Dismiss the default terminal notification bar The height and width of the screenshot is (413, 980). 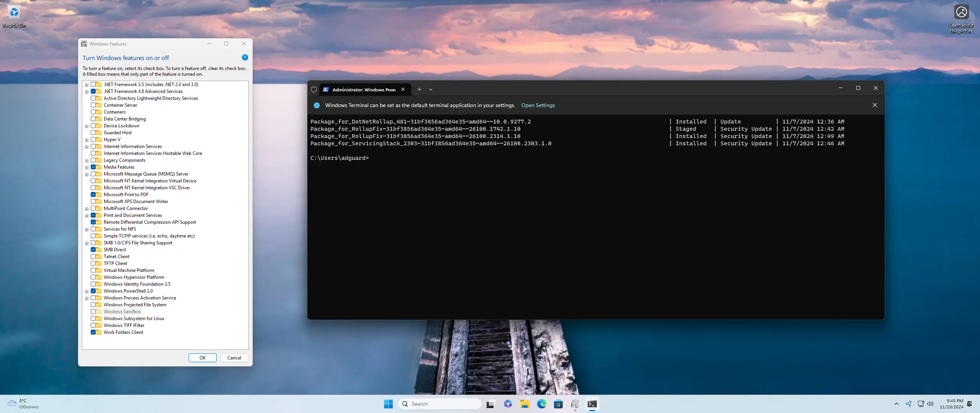click(x=875, y=105)
